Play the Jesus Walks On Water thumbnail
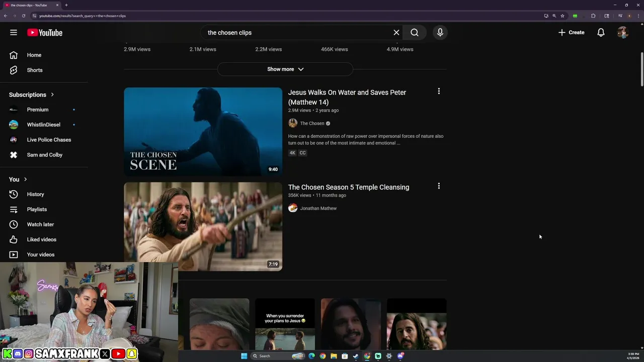Screen dimensions: 644x362 click(203, 132)
